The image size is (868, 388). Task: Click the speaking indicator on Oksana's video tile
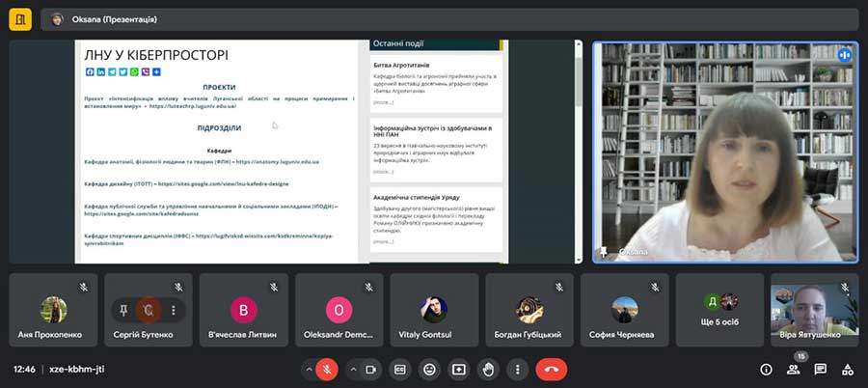tap(844, 54)
